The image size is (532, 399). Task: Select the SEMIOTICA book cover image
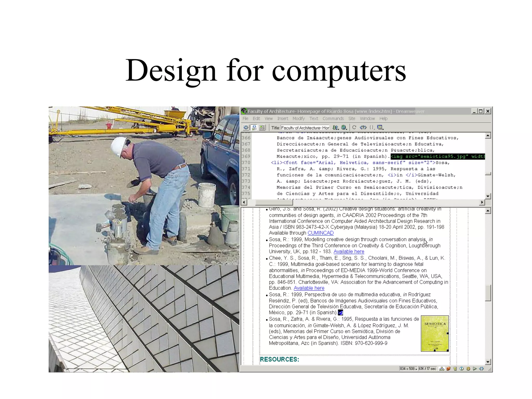(x=435, y=334)
